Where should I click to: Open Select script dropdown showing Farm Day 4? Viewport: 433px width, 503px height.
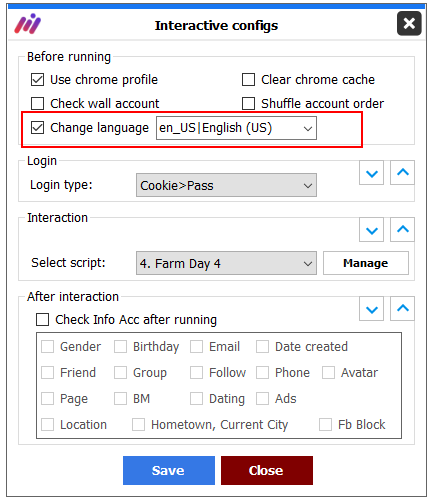(x=226, y=263)
